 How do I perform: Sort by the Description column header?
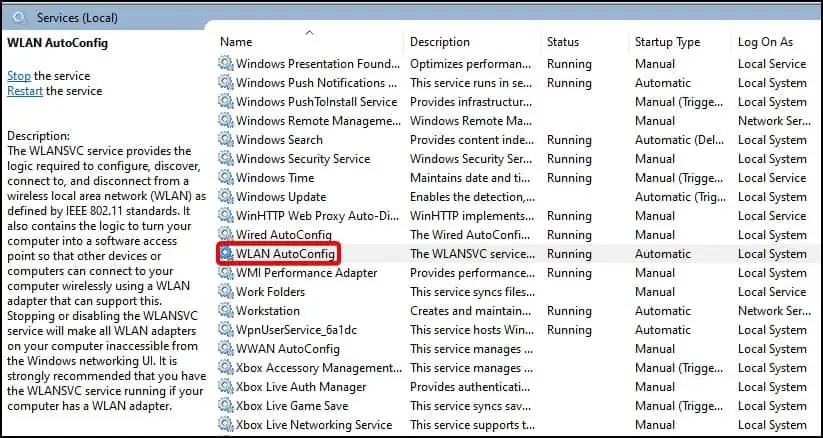pyautogui.click(x=440, y=42)
